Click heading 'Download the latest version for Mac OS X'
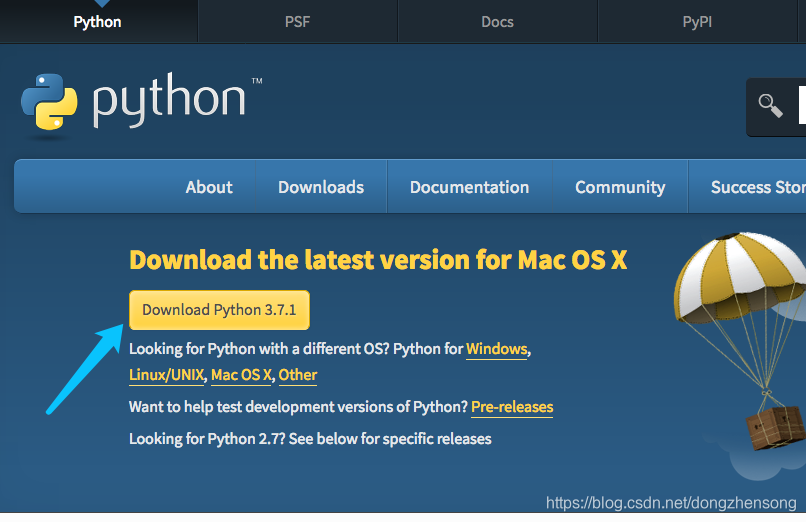 [378, 259]
